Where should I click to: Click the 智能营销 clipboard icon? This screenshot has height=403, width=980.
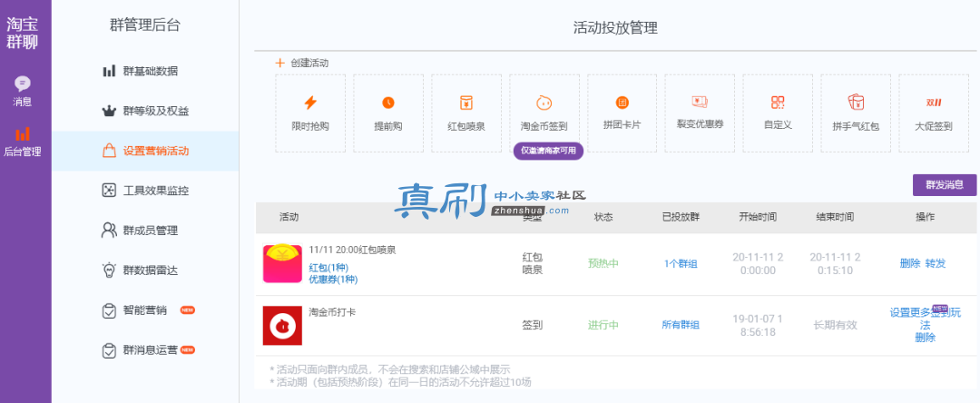tap(109, 310)
